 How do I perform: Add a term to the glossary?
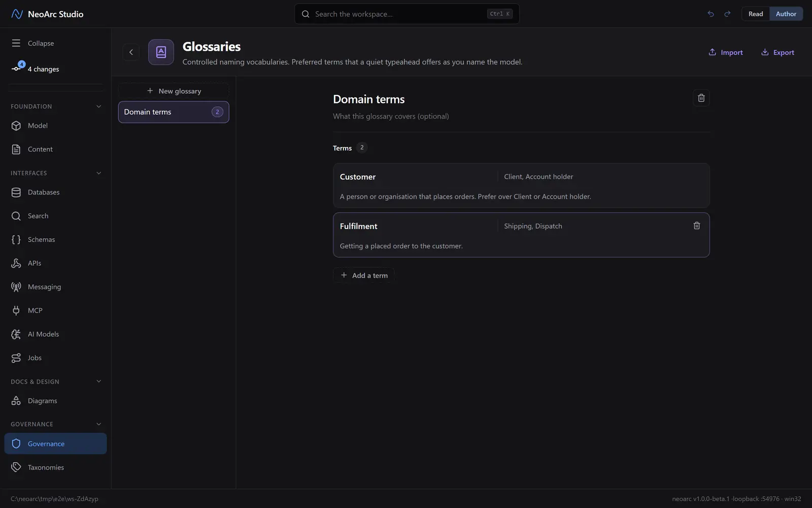(364, 275)
